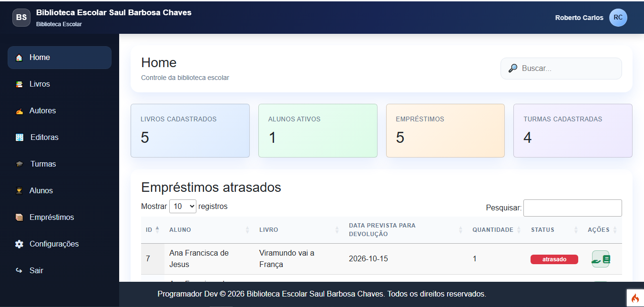
Task: Open Configurações settings entry
Action: [x=60, y=244]
